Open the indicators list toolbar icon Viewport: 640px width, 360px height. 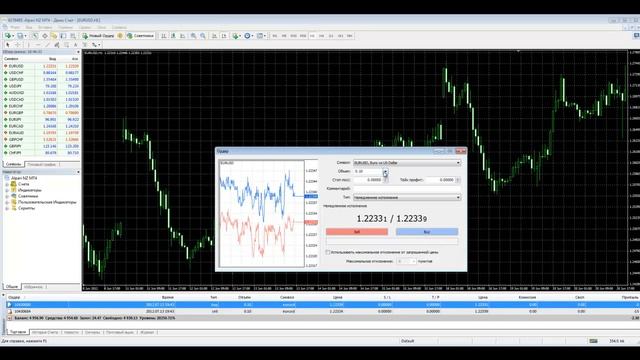236,36
